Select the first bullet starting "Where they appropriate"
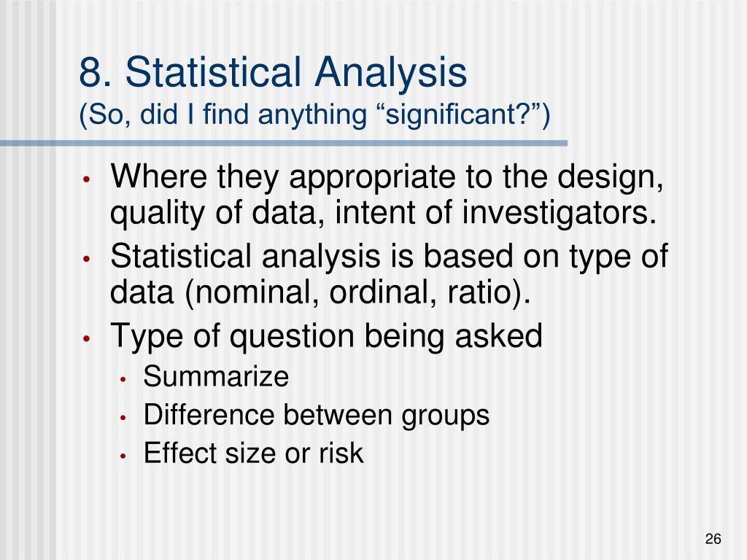This screenshot has height=560, width=747. coord(387,194)
